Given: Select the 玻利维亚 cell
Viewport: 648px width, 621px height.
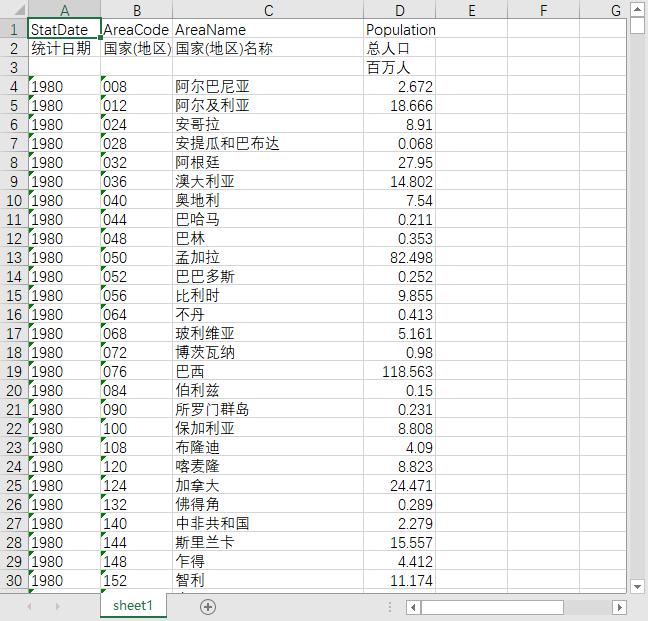Looking at the screenshot, I should [x=268, y=333].
